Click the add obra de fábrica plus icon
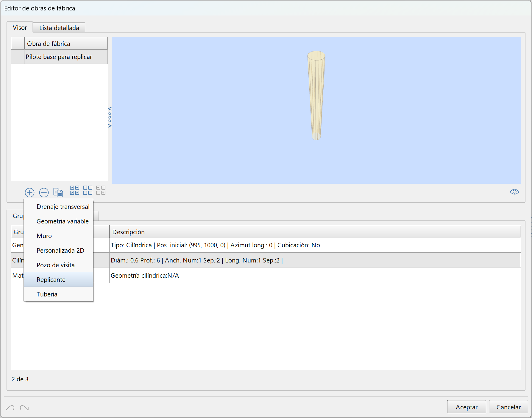This screenshot has height=418, width=532. coord(29,192)
